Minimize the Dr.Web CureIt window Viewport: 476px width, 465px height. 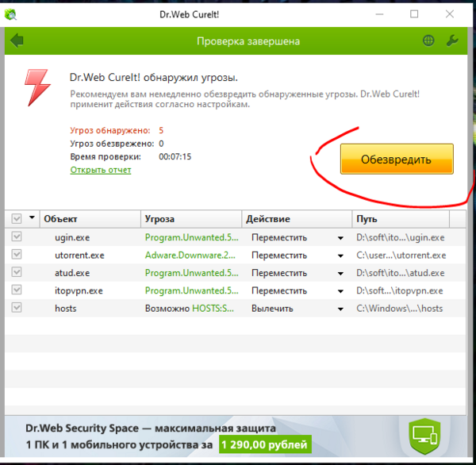(x=379, y=14)
